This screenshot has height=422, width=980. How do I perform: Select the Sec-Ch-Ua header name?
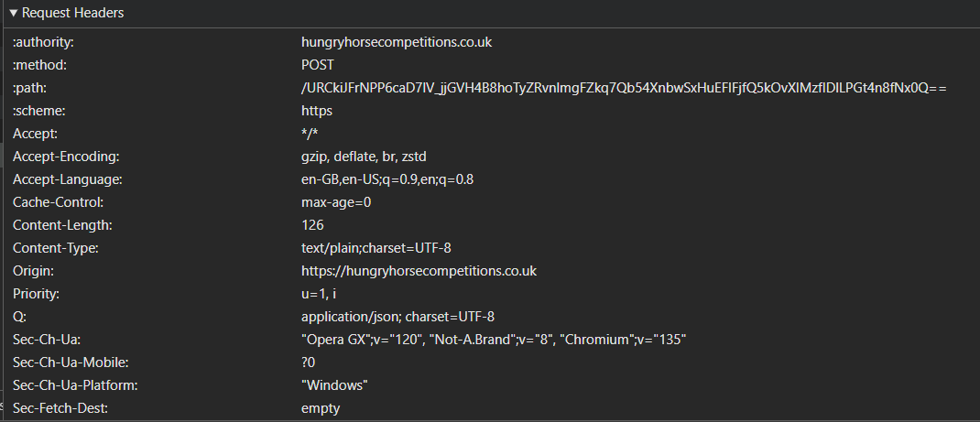point(49,340)
